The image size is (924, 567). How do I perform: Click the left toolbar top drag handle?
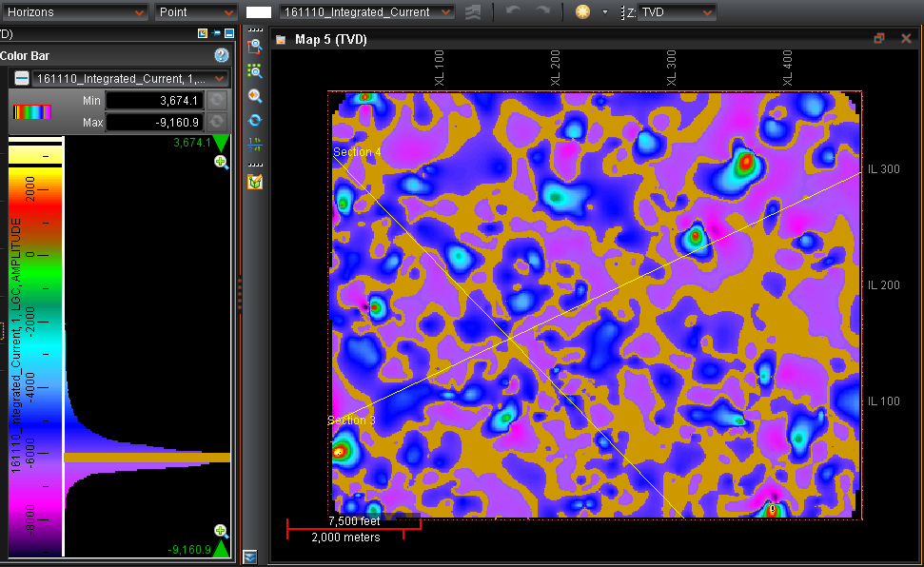pyautogui.click(x=255, y=29)
